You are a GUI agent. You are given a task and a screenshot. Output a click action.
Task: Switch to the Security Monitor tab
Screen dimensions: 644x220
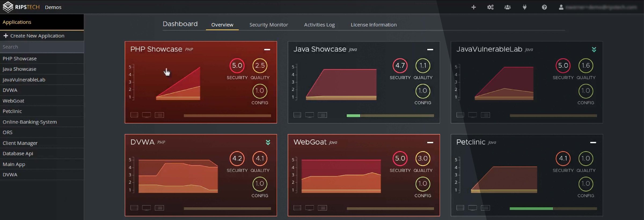(269, 25)
